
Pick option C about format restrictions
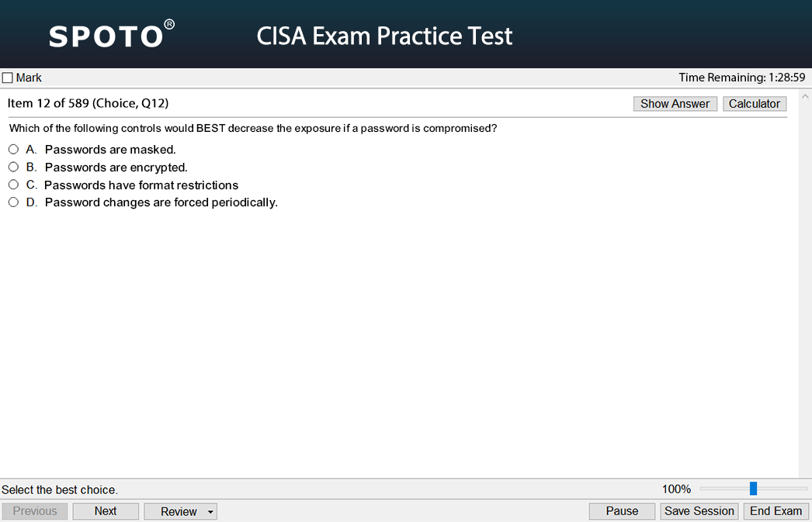point(13,185)
